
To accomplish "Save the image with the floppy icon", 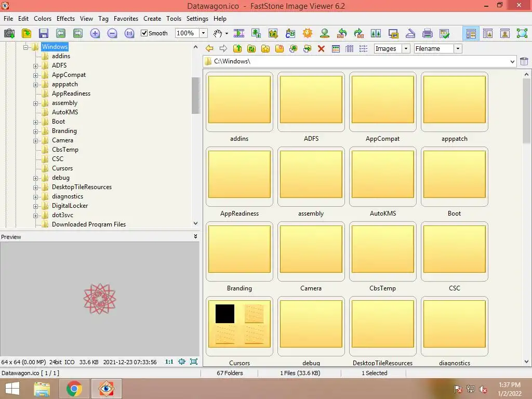I will (x=44, y=33).
